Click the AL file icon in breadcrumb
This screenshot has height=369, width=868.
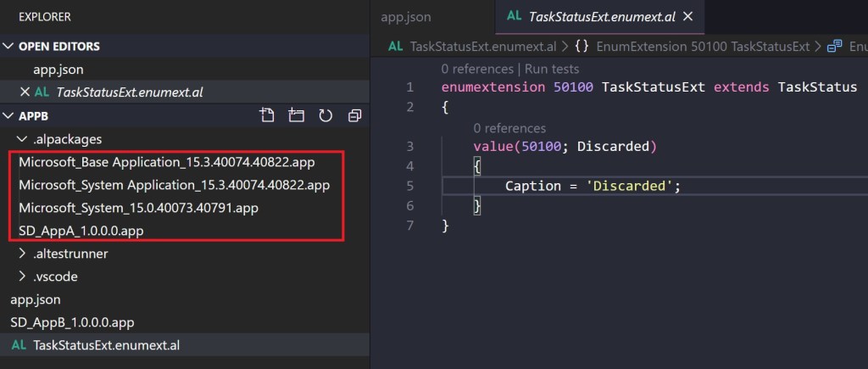point(395,46)
